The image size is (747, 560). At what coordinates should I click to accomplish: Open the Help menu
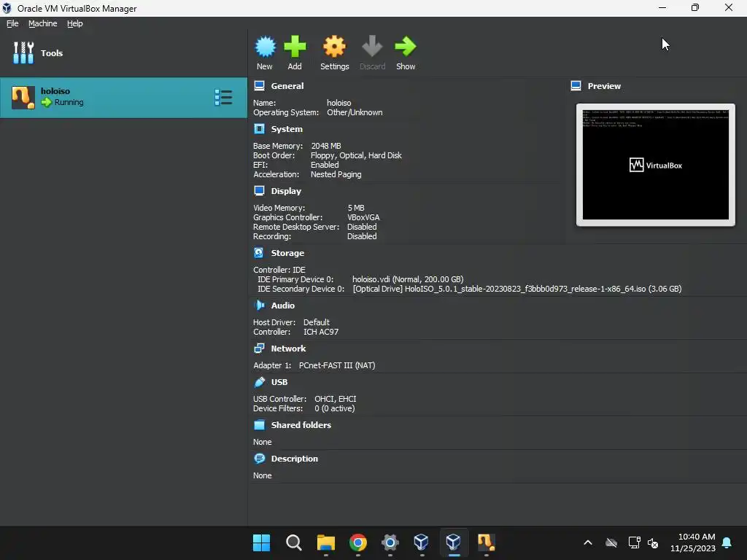pyautogui.click(x=75, y=23)
